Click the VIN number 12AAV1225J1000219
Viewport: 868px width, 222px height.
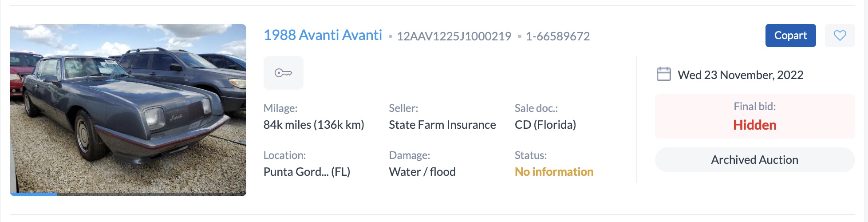tap(454, 36)
